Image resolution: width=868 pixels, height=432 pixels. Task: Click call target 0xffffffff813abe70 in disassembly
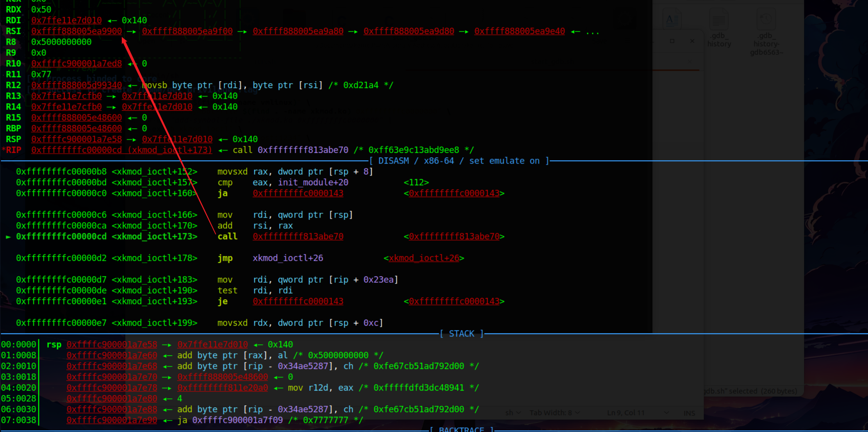pyautogui.click(x=298, y=236)
